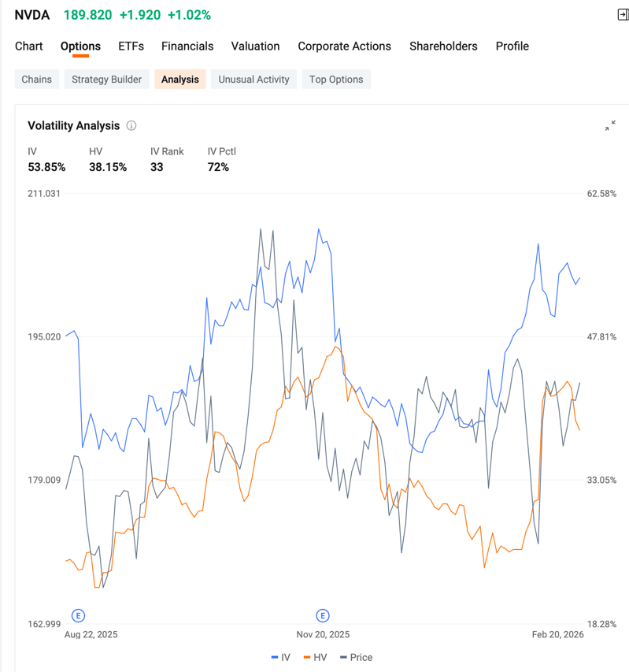View the Shareholders tab
The image size is (629, 672).
click(443, 46)
